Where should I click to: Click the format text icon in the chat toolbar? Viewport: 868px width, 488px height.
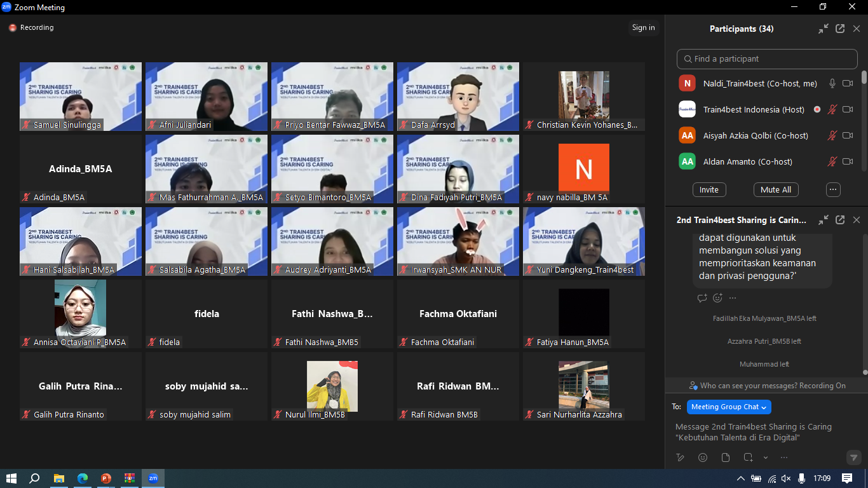680,457
